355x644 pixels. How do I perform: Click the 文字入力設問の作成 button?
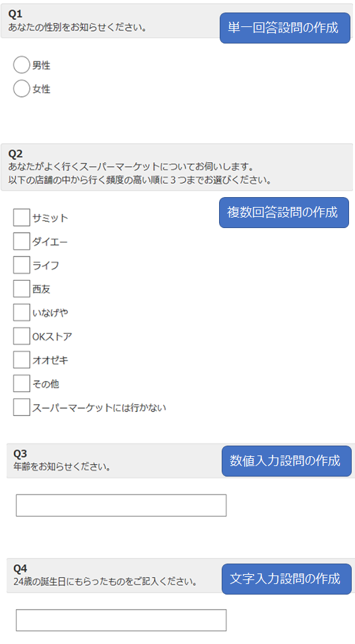click(287, 579)
